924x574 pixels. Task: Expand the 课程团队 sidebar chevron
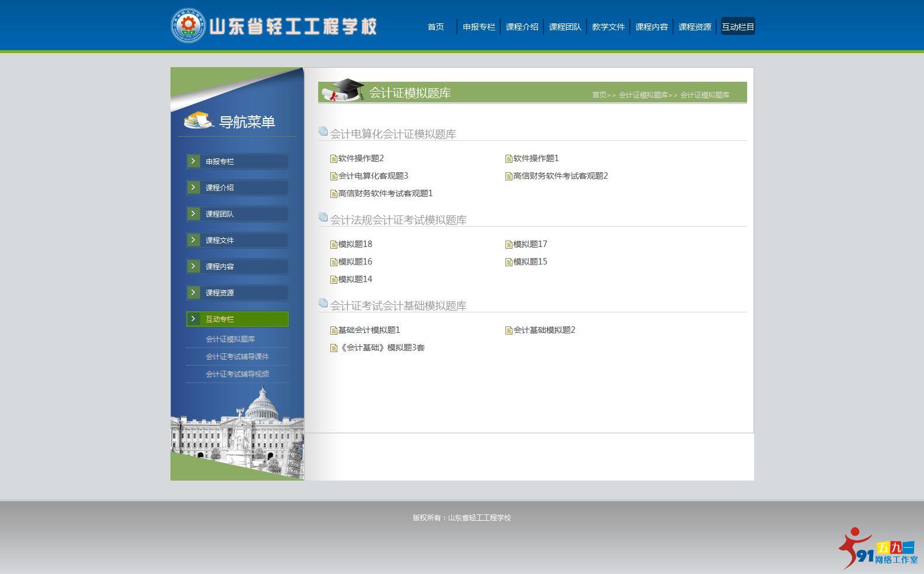click(x=193, y=214)
